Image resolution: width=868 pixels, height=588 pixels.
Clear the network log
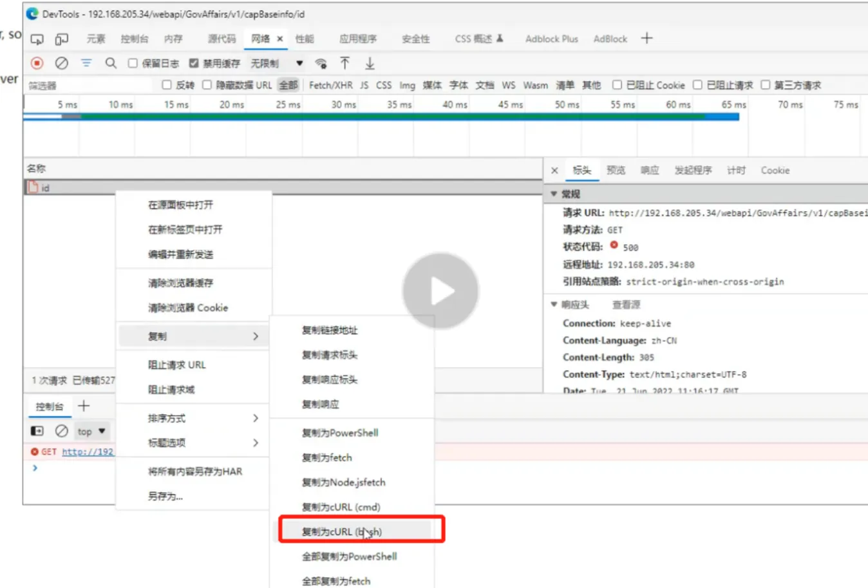pos(61,63)
